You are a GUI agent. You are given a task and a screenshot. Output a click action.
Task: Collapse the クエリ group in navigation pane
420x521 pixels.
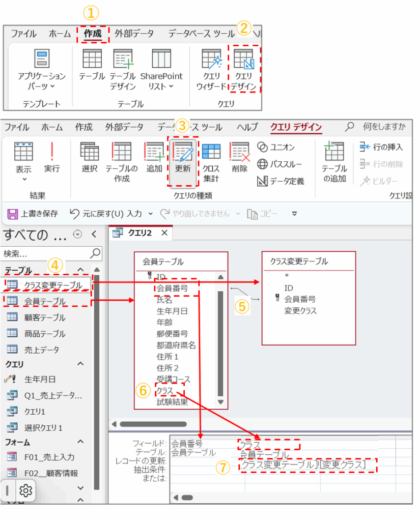point(80,364)
